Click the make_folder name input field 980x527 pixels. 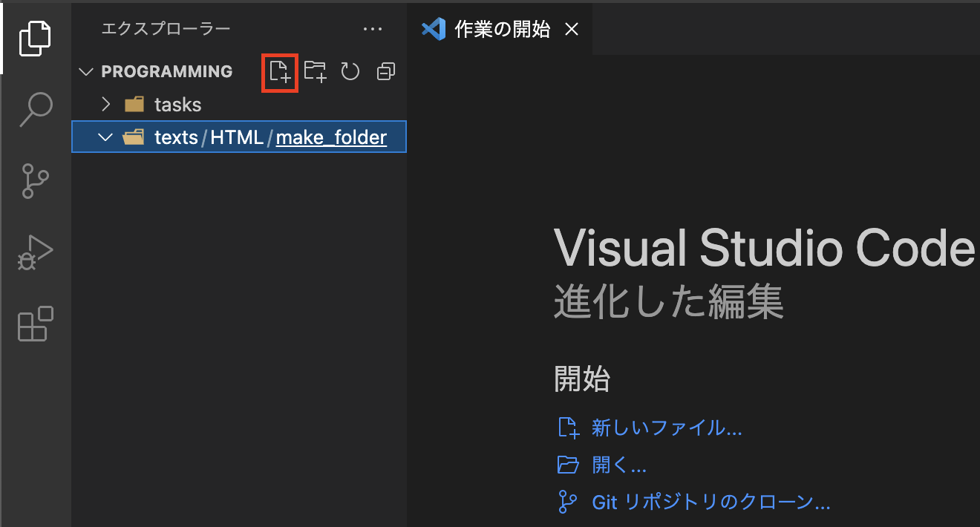(x=331, y=137)
